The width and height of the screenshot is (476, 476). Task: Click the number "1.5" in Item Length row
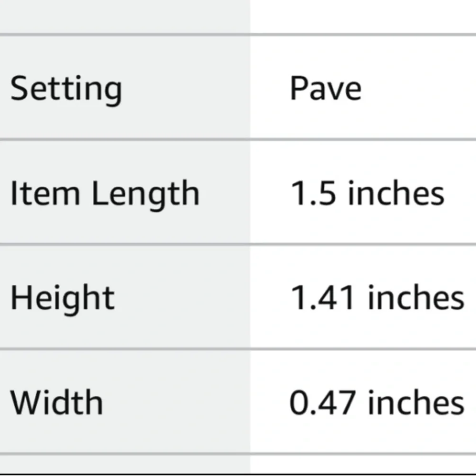(x=313, y=193)
